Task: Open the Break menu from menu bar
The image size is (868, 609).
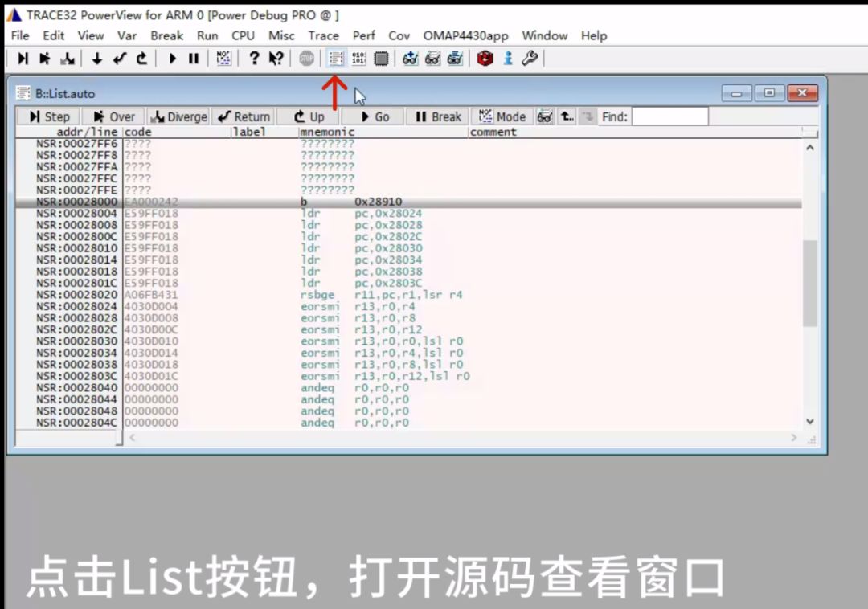Action: 166,35
